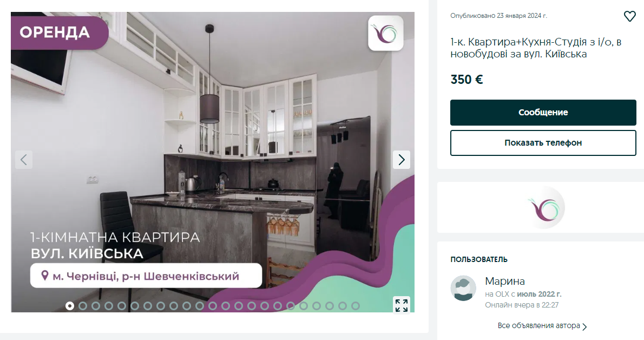Image resolution: width=644 pixels, height=340 pixels.
Task: Click the ОРЕНДА purple label
Action: coord(59,32)
